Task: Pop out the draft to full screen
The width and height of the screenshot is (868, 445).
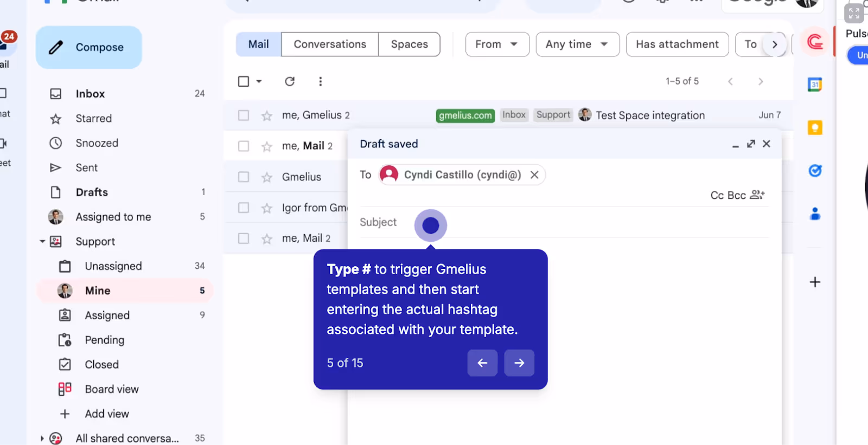Action: (x=751, y=144)
